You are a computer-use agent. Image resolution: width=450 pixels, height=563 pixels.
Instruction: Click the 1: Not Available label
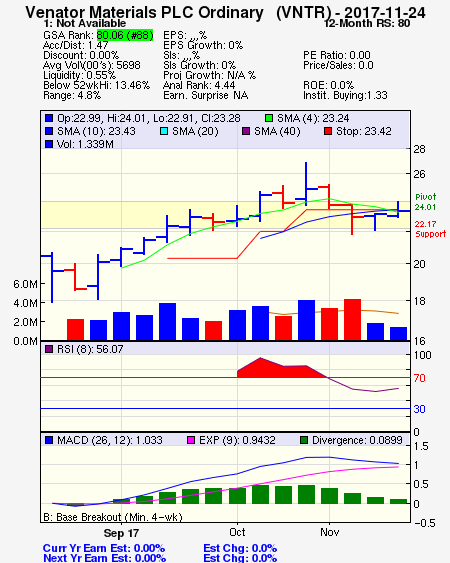(x=84, y=24)
